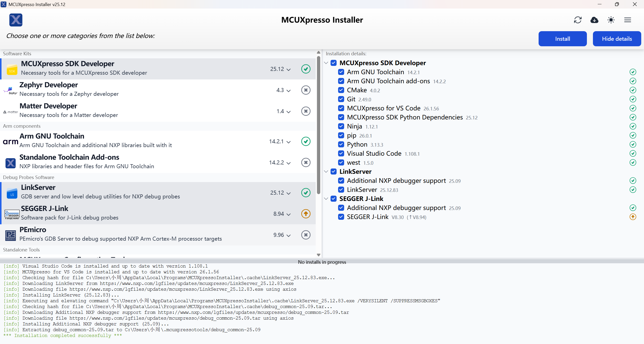The width and height of the screenshot is (644, 344).
Task: Click Standalone Toolchain Add-ons X icon
Action: 11,163
